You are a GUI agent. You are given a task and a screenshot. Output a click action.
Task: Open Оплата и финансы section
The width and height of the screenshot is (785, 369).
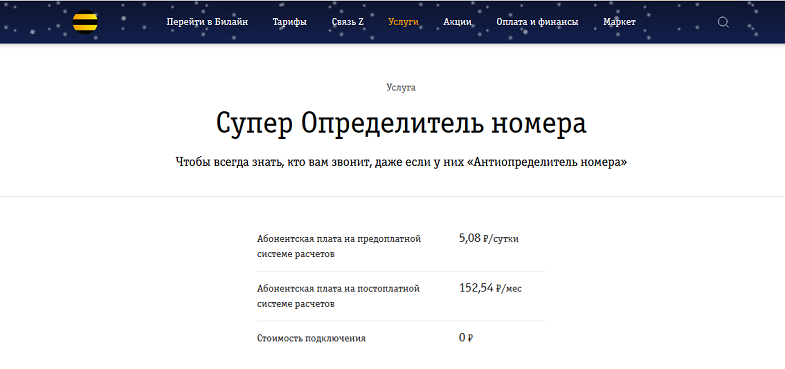click(537, 22)
